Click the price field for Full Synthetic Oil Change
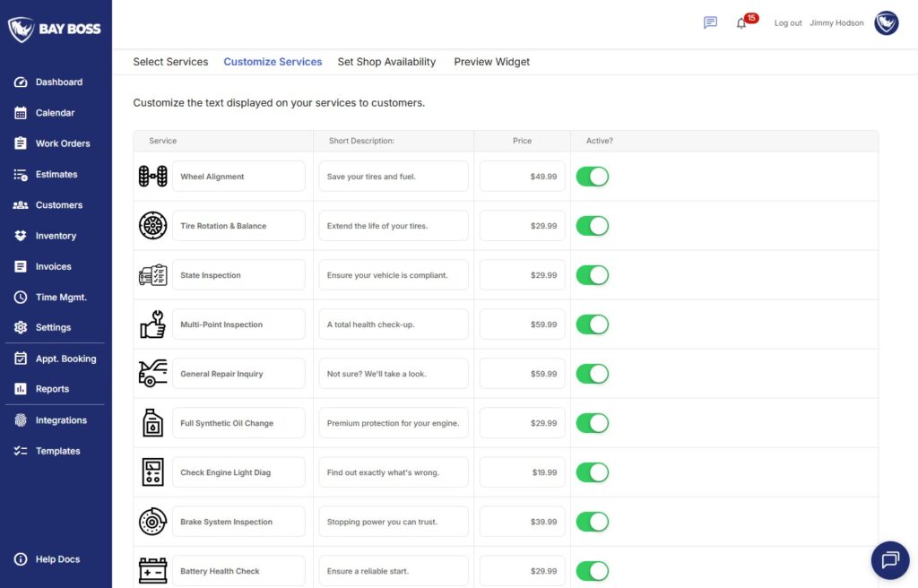Screen dimensions: 918x588 click(522, 422)
